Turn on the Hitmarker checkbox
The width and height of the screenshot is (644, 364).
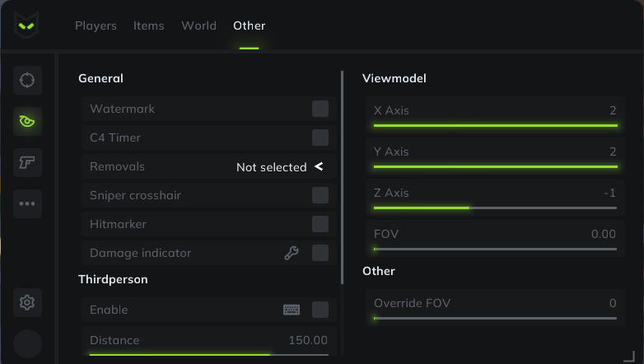pos(320,224)
